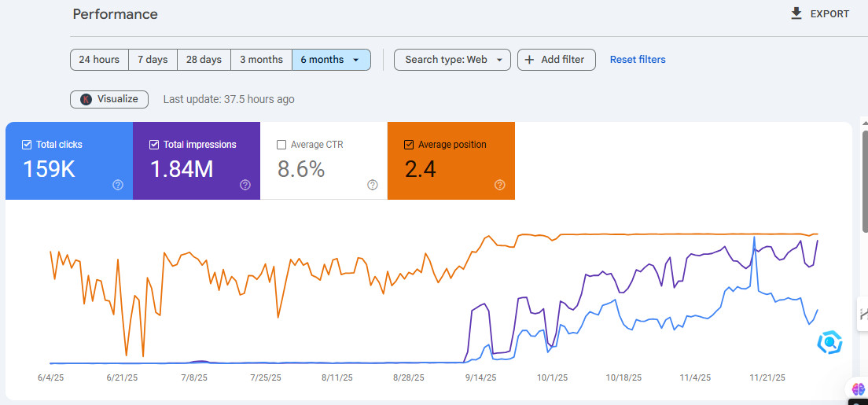868x405 pixels.
Task: Click the 10/1/25 date axis label
Action: pos(552,377)
